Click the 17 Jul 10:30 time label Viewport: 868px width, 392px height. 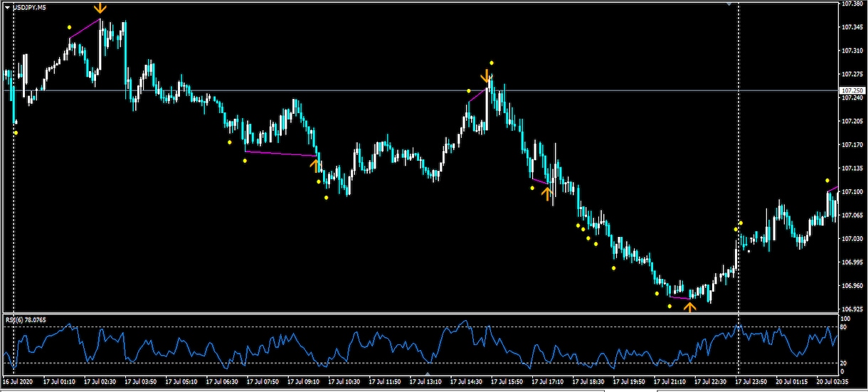(344, 381)
